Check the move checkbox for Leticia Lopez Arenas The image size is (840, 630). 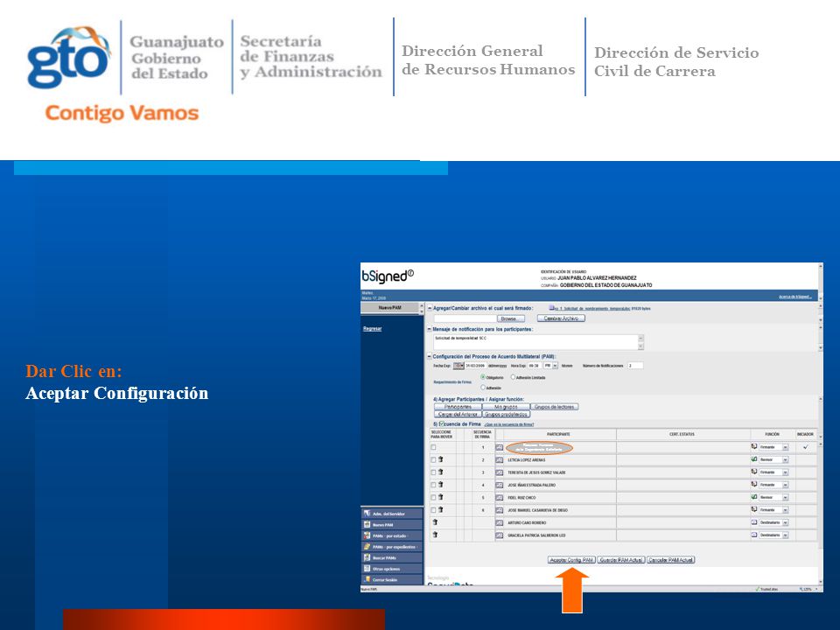[433, 459]
